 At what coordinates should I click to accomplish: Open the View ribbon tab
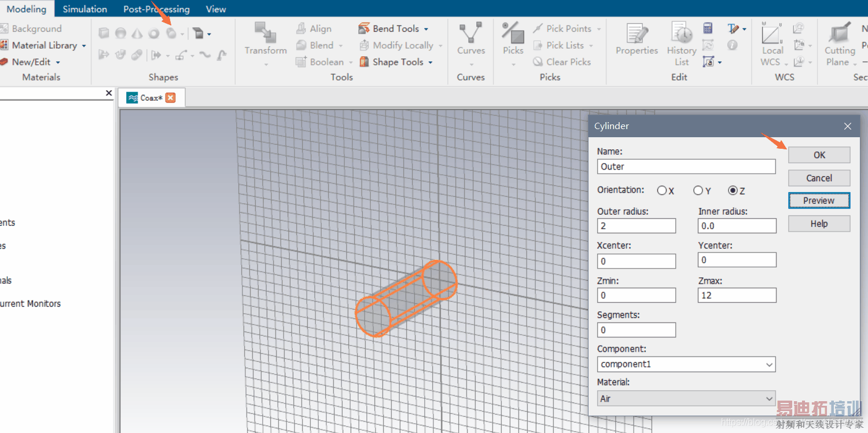coord(216,9)
